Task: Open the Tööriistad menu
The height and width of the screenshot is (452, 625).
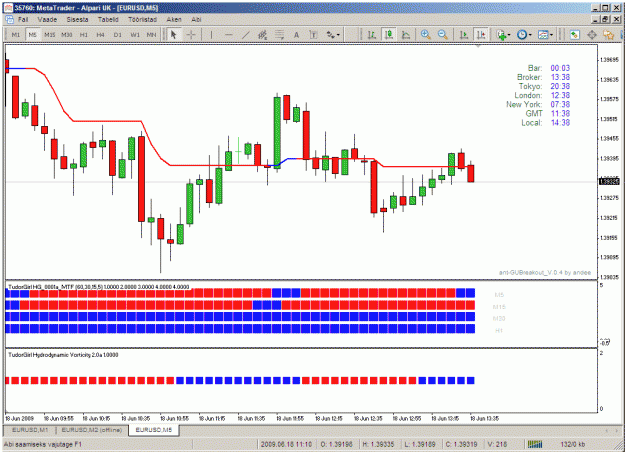Action: pyautogui.click(x=143, y=19)
